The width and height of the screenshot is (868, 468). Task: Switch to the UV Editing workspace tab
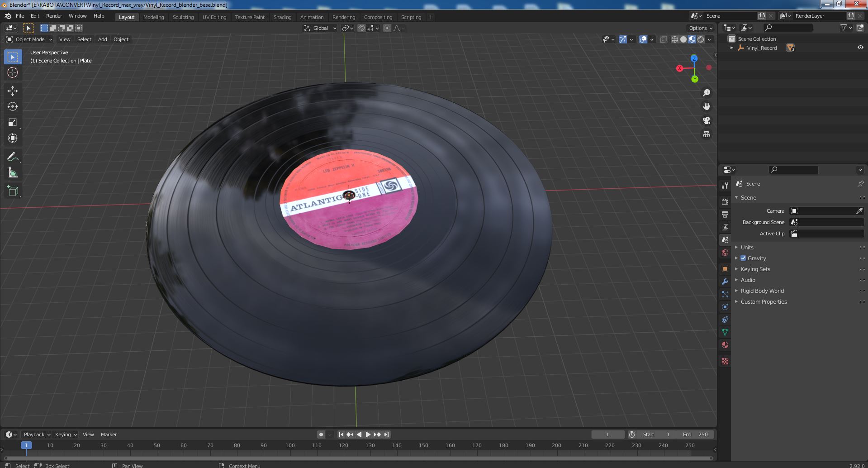point(214,17)
